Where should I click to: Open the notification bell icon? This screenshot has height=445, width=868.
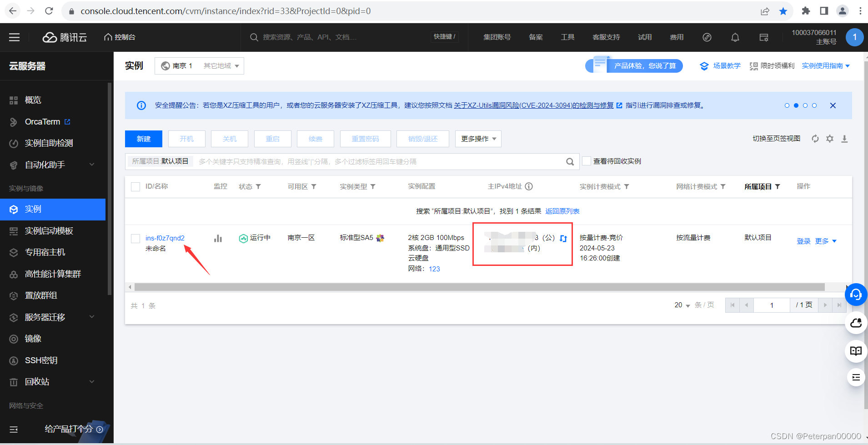(x=735, y=37)
